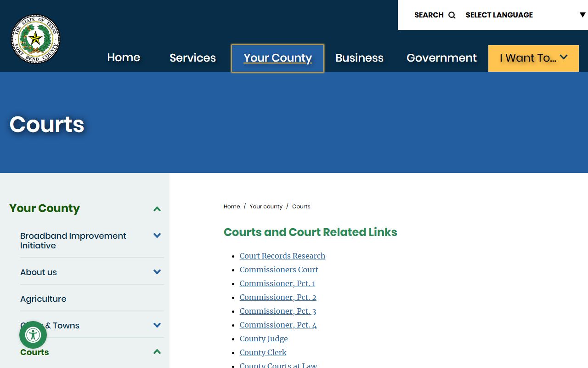Visit Commissioner, Pct. 3 link
Image resolution: width=588 pixels, height=368 pixels.
click(278, 311)
